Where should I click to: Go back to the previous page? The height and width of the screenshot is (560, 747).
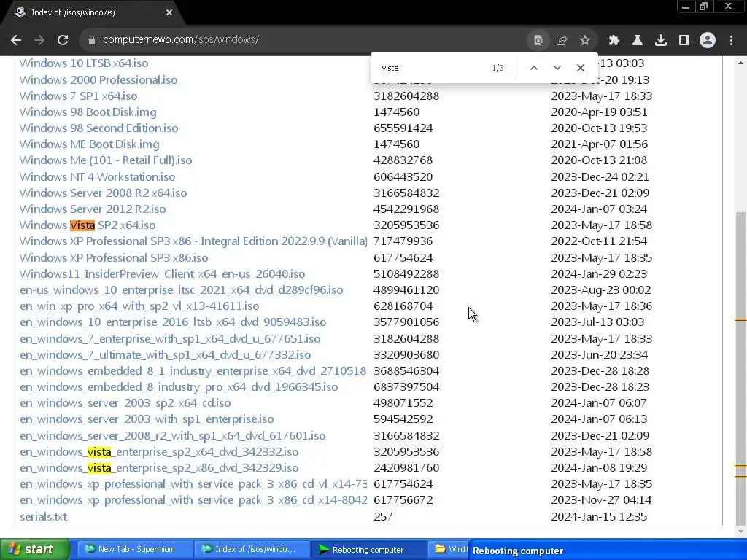pyautogui.click(x=16, y=40)
